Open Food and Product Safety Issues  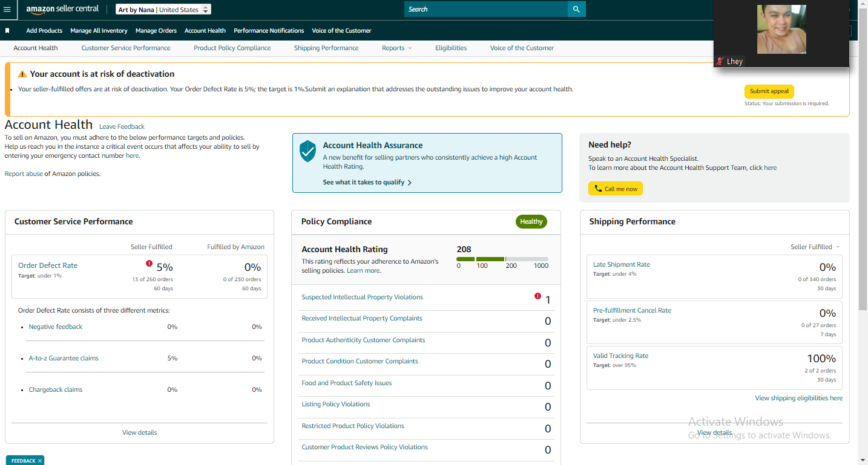(347, 383)
